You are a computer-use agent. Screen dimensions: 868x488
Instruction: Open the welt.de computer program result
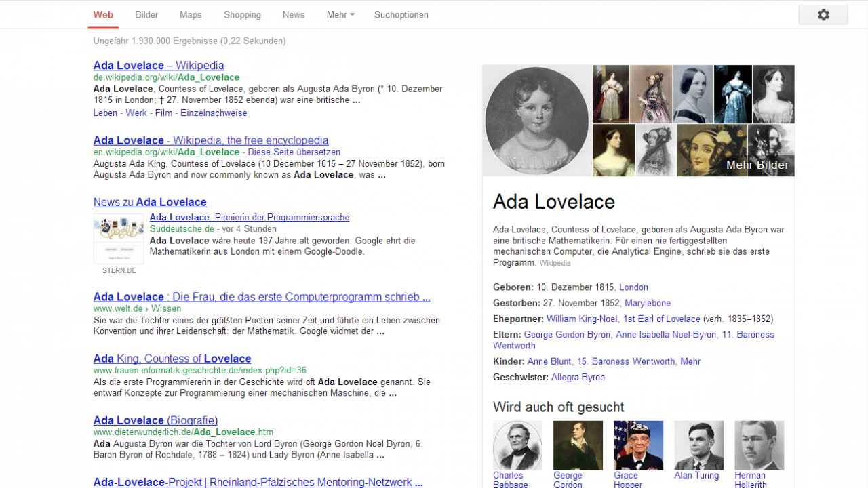[x=262, y=297]
